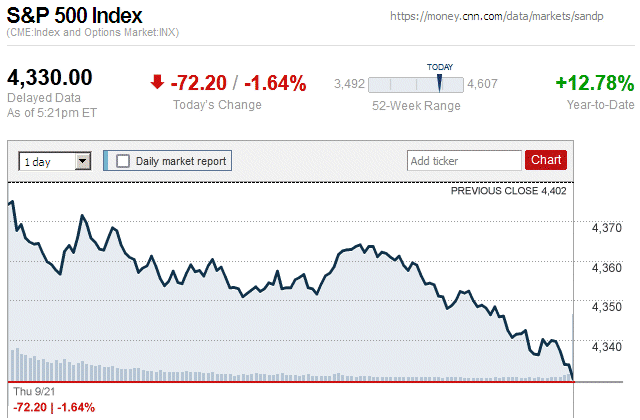Click the money.cnn.com URL link
The width and height of the screenshot is (640, 420).
[509, 17]
